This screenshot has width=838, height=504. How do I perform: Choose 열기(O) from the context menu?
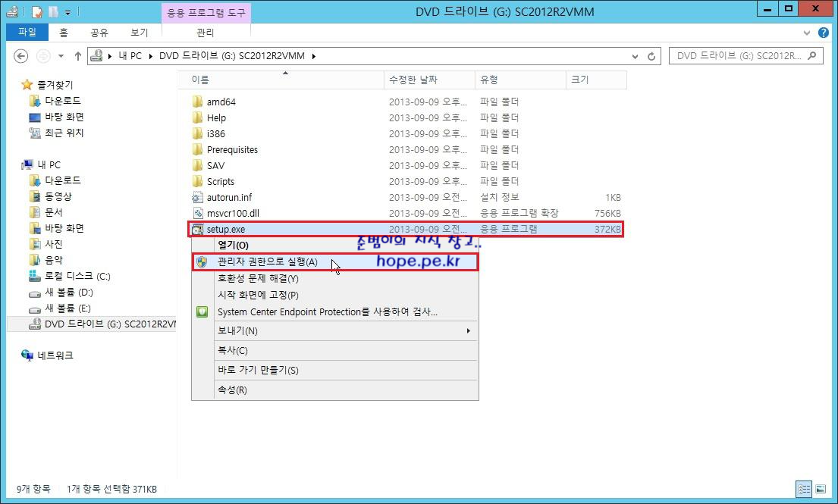[335, 245]
